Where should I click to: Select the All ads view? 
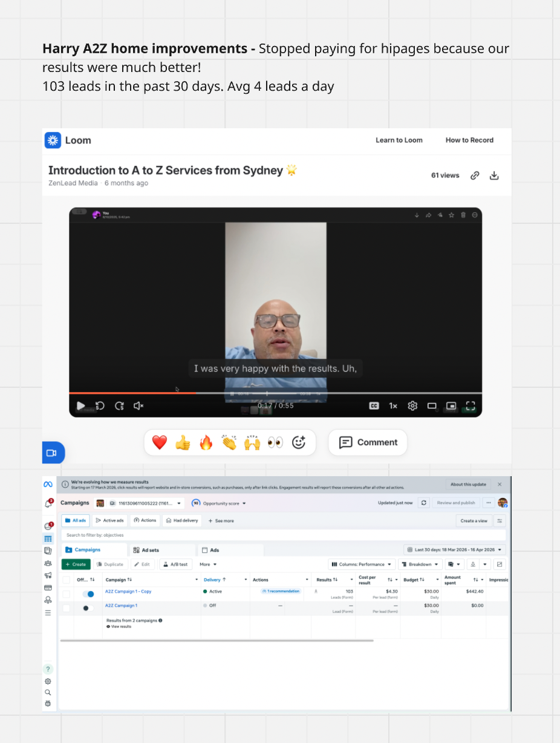[x=76, y=520]
